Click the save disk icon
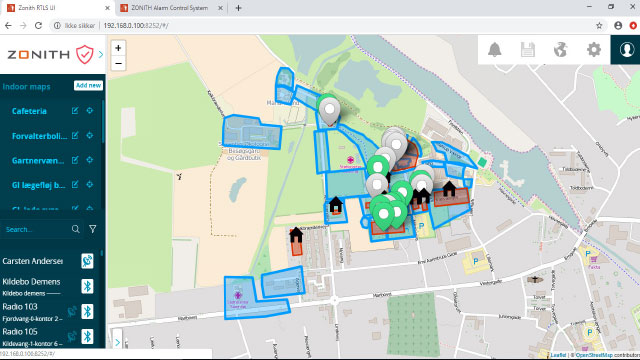Viewport: 640px width, 360px height. [528, 50]
